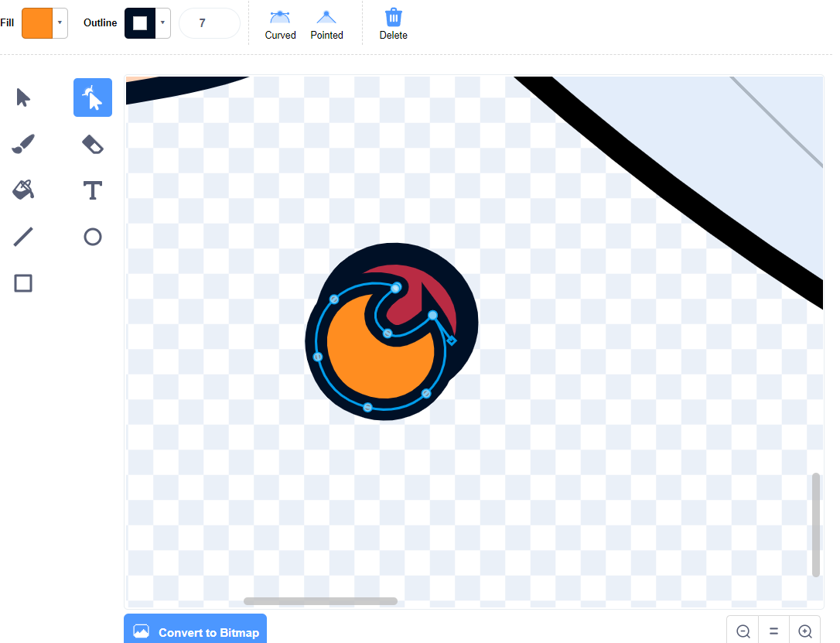The height and width of the screenshot is (643, 840).
Task: Choose the Reshape tool
Action: point(93,97)
